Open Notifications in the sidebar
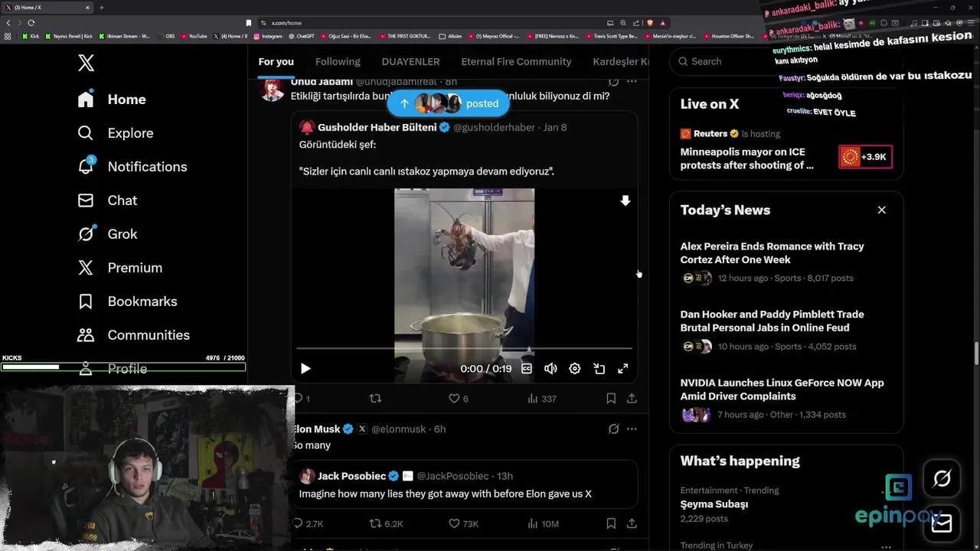The image size is (980, 551). click(132, 167)
